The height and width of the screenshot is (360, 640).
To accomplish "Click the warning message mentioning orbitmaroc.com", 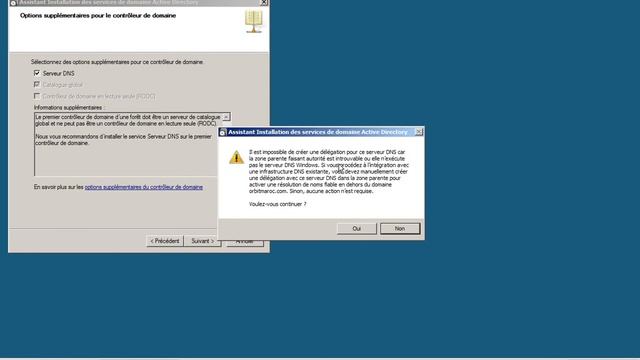I will click(x=329, y=171).
